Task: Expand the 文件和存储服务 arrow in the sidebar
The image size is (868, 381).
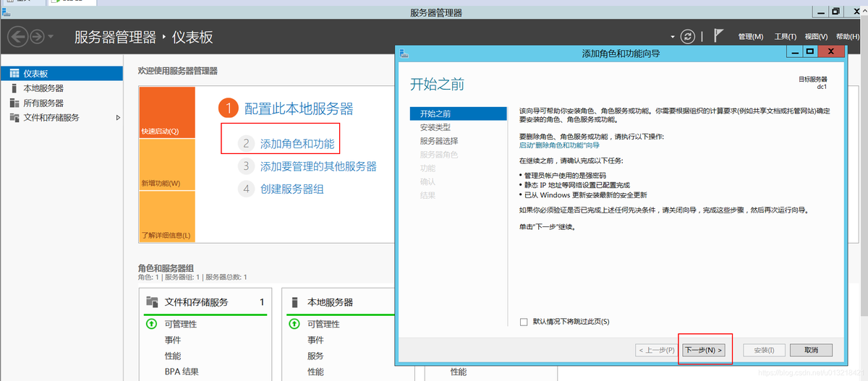Action: point(118,117)
